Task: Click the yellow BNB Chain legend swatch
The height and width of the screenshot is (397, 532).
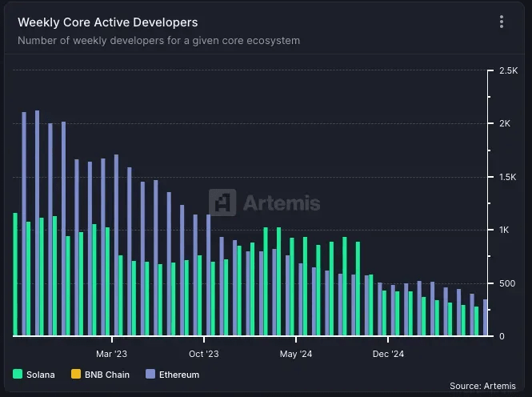Action: 75,374
